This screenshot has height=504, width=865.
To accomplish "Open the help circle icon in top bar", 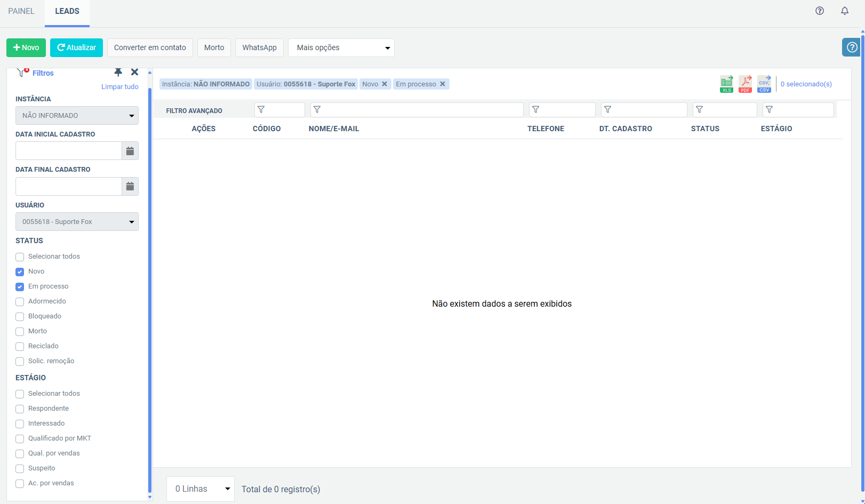I will [x=820, y=11].
